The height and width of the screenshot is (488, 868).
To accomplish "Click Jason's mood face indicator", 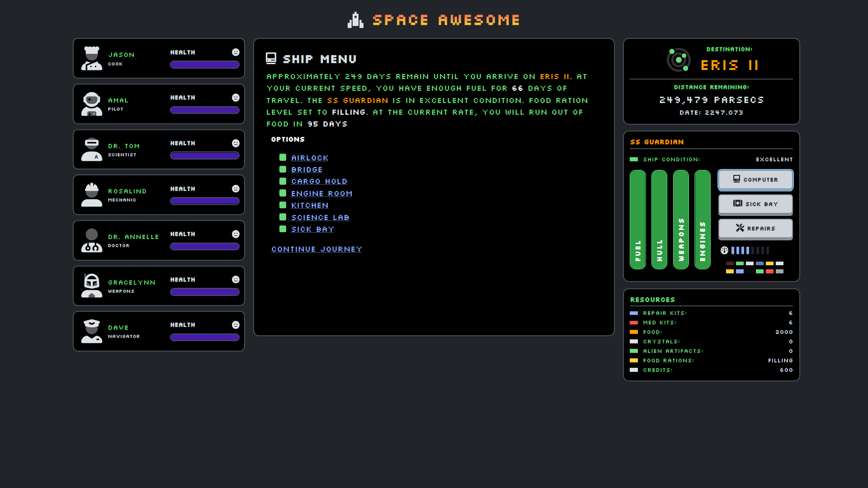I will (x=236, y=52).
